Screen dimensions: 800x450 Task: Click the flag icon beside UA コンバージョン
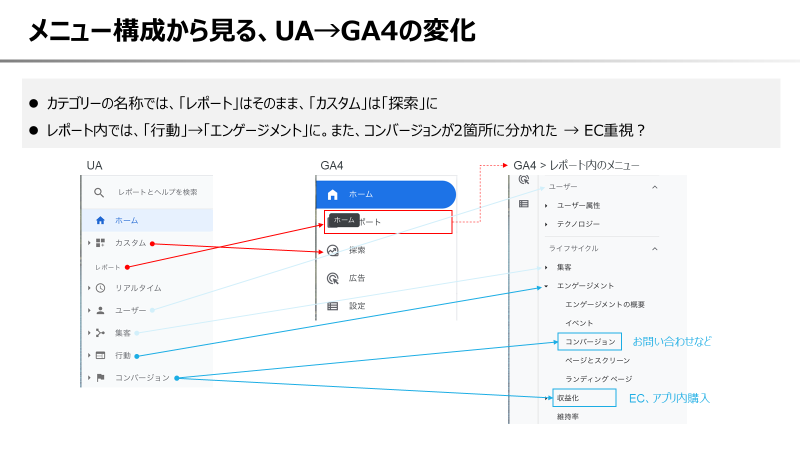click(x=100, y=378)
